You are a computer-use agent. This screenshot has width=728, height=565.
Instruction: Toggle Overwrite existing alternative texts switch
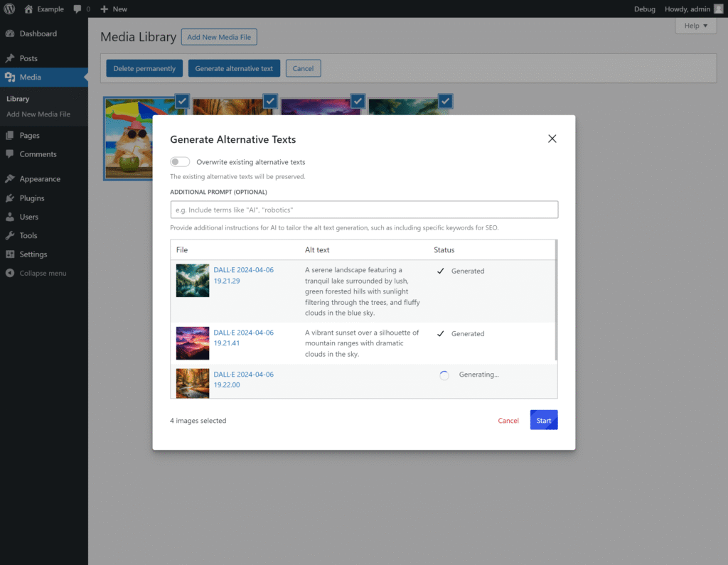click(x=180, y=161)
